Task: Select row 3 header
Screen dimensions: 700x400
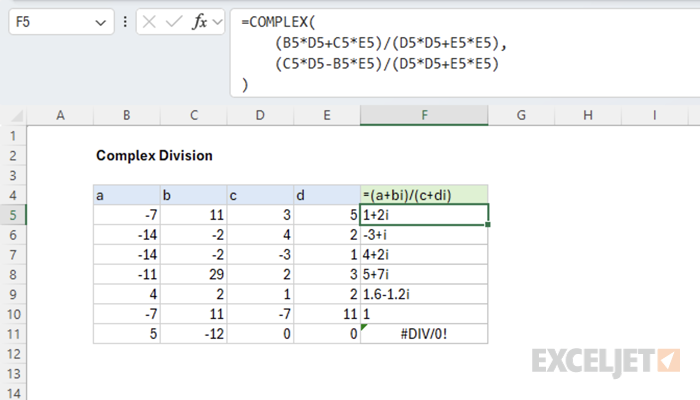Action: pos(13,175)
